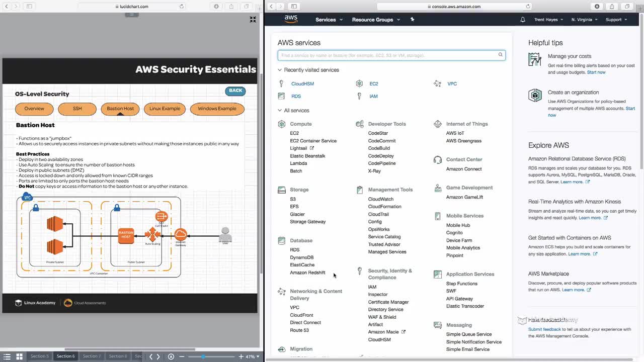Open the Lucidchart slide list view
644x362 pixels.
coord(7,356)
